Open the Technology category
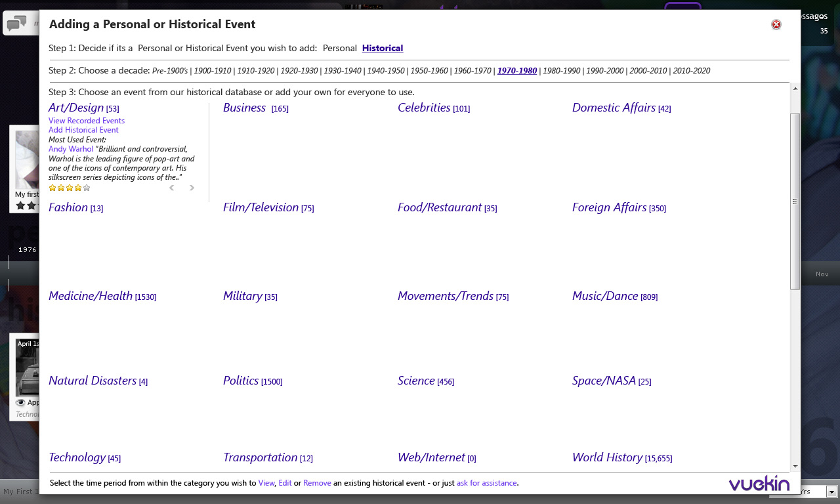 (77, 457)
